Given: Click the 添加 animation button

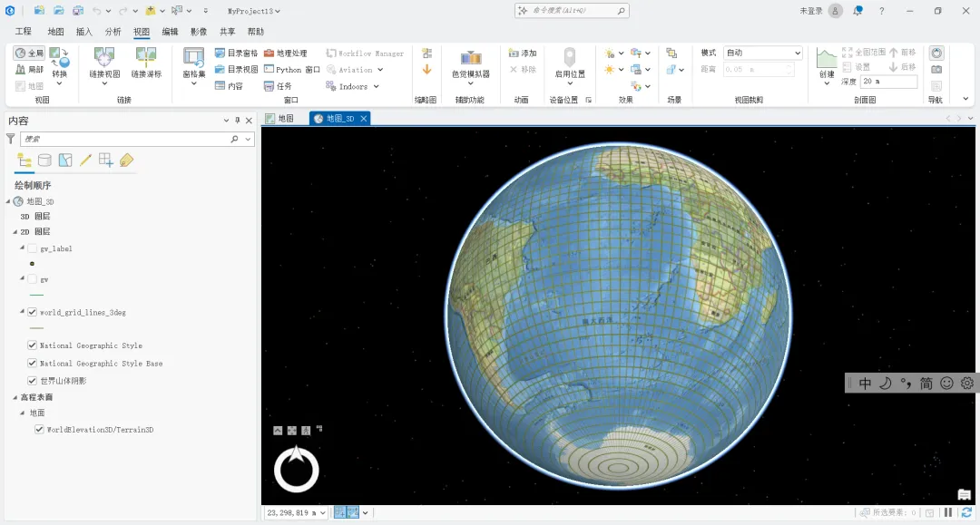Looking at the screenshot, I should (523, 53).
